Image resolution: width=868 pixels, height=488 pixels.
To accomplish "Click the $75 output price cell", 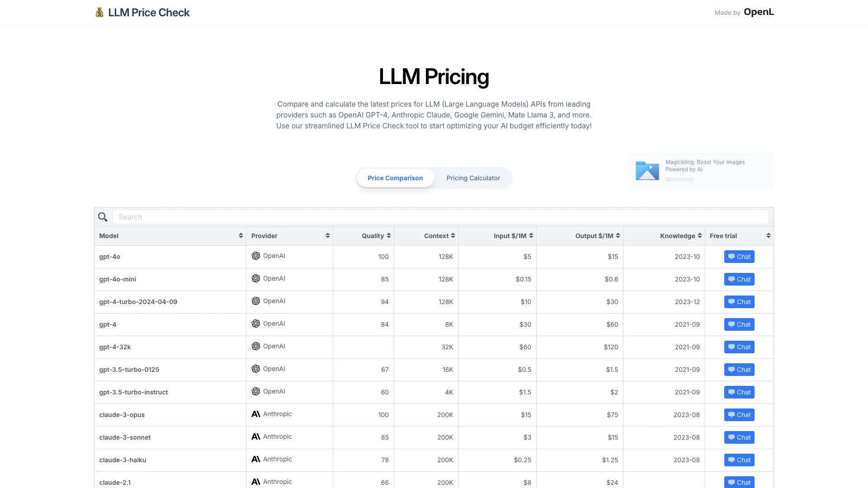I will pyautogui.click(x=580, y=415).
